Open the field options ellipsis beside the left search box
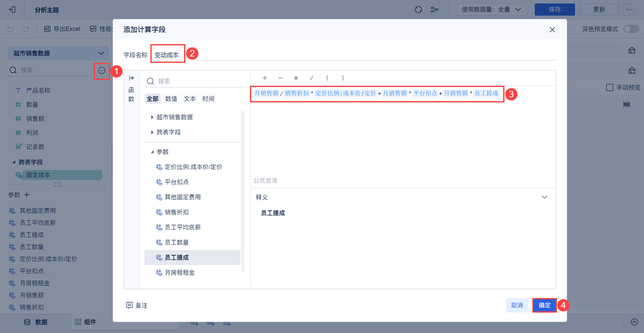The width and height of the screenshot is (644, 333). tap(102, 70)
